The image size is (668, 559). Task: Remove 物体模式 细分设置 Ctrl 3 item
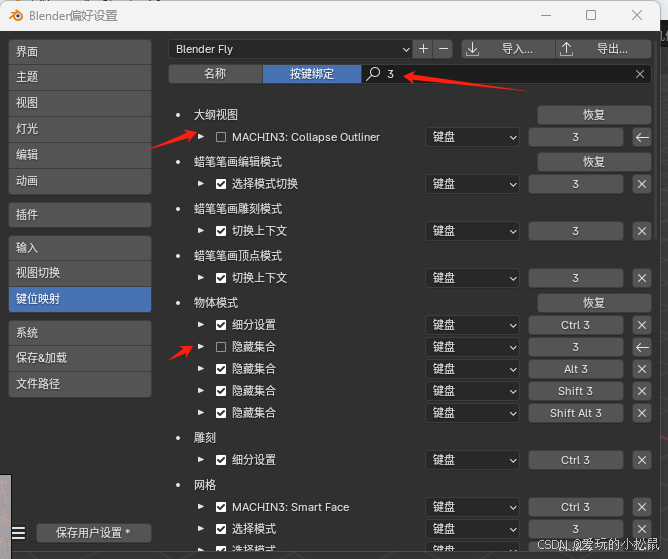click(x=642, y=325)
